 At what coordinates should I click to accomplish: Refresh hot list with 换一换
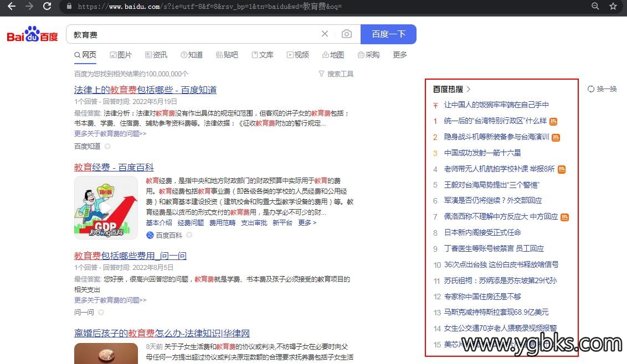(602, 89)
